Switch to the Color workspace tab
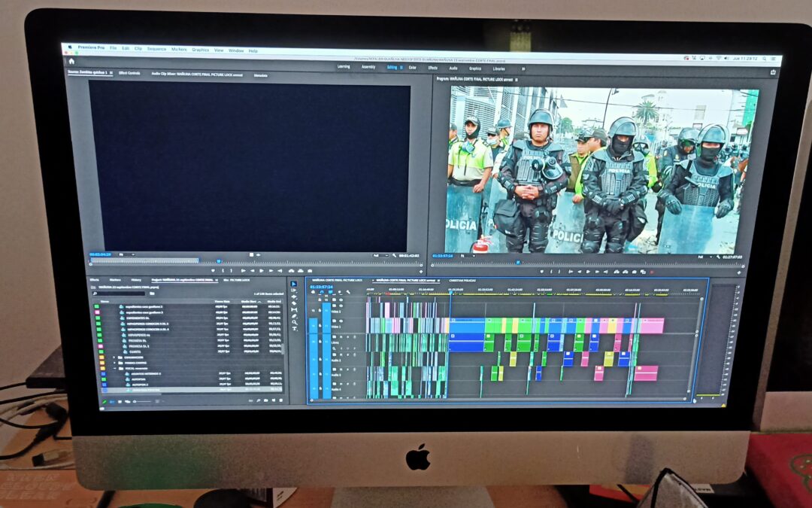The image size is (812, 508). [412, 67]
